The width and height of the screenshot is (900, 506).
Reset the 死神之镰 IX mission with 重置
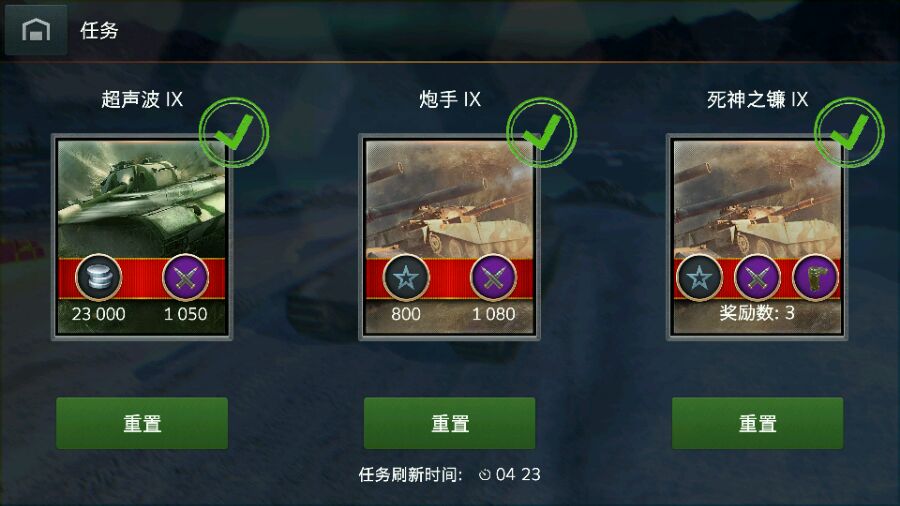point(758,423)
